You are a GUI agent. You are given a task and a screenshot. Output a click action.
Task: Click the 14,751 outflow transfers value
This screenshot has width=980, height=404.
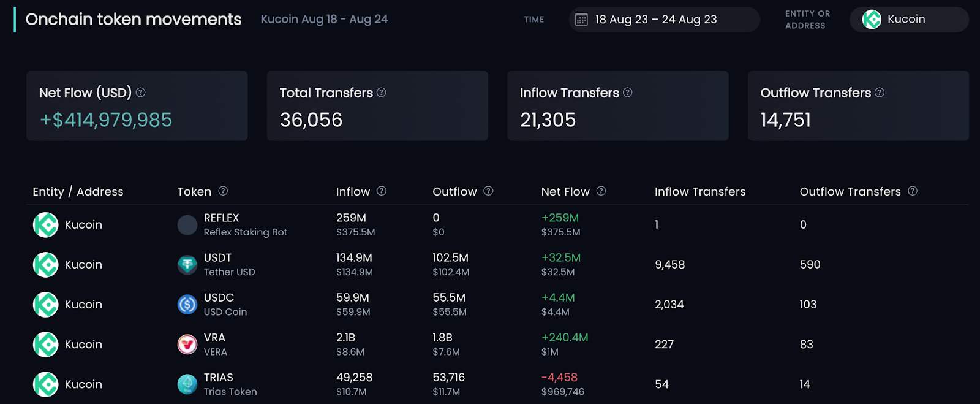click(786, 120)
